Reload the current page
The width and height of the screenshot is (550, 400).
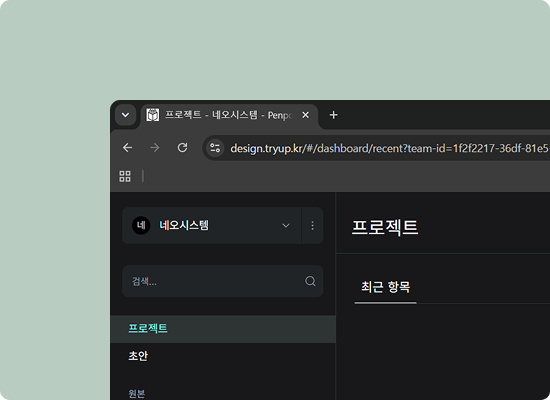click(x=182, y=148)
